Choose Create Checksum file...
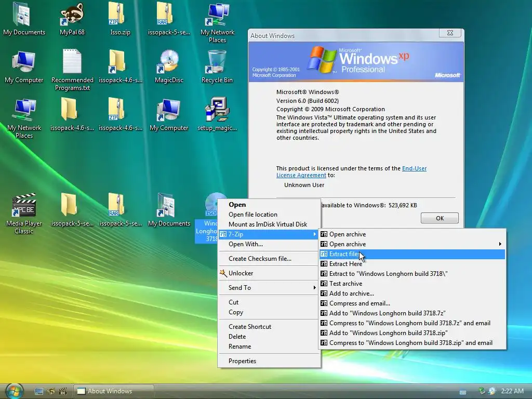 (x=269, y=259)
